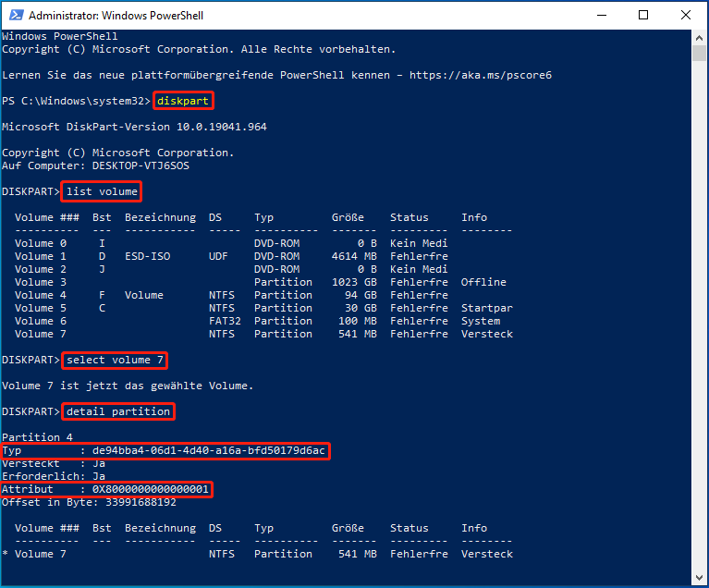The width and height of the screenshot is (709, 588).
Task: Click 'Auf Computer: DESKTOP-VTJ6SOS' line
Action: 95,166
